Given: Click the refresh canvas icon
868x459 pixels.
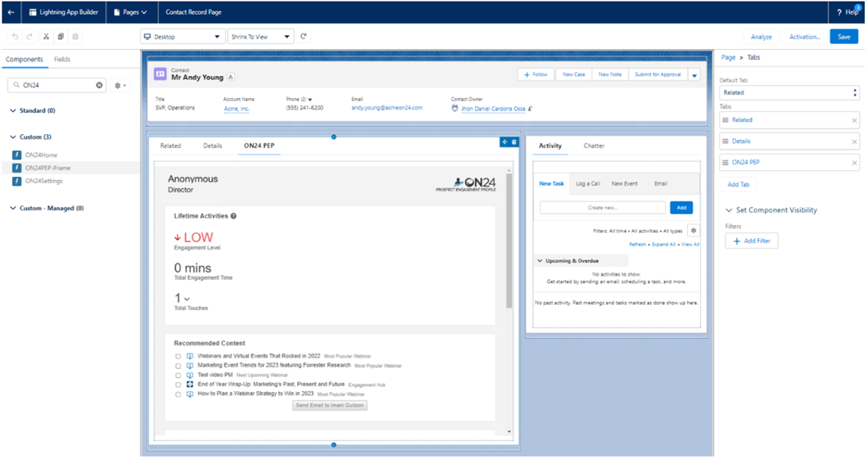Looking at the screenshot, I should coord(303,37).
